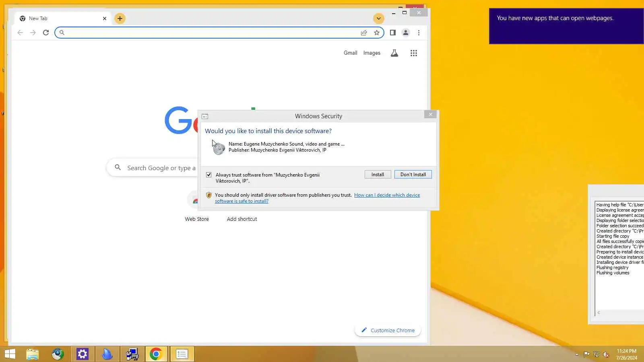Show hidden system tray icons
The width and height of the screenshot is (644, 362).
tap(577, 354)
